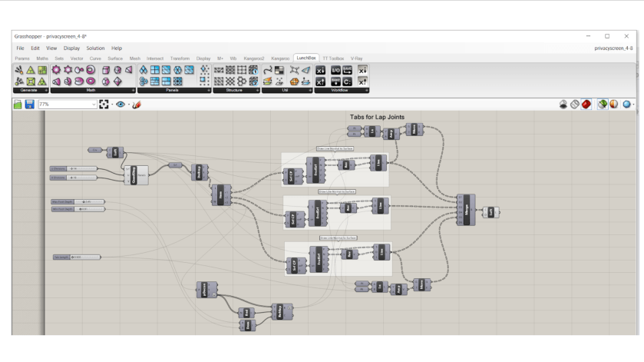
Task: Click the Tab Length number slider
Action: tap(78, 257)
